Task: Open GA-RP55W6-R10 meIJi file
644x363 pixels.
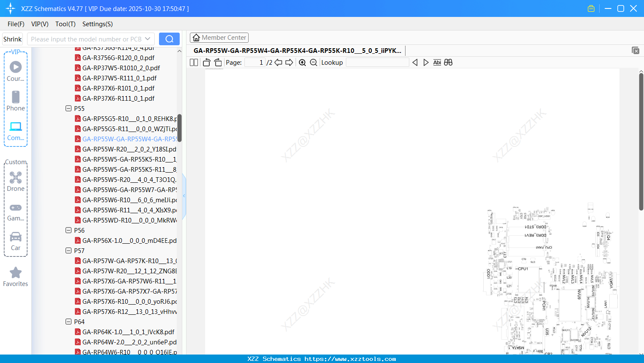Action: coord(126,200)
